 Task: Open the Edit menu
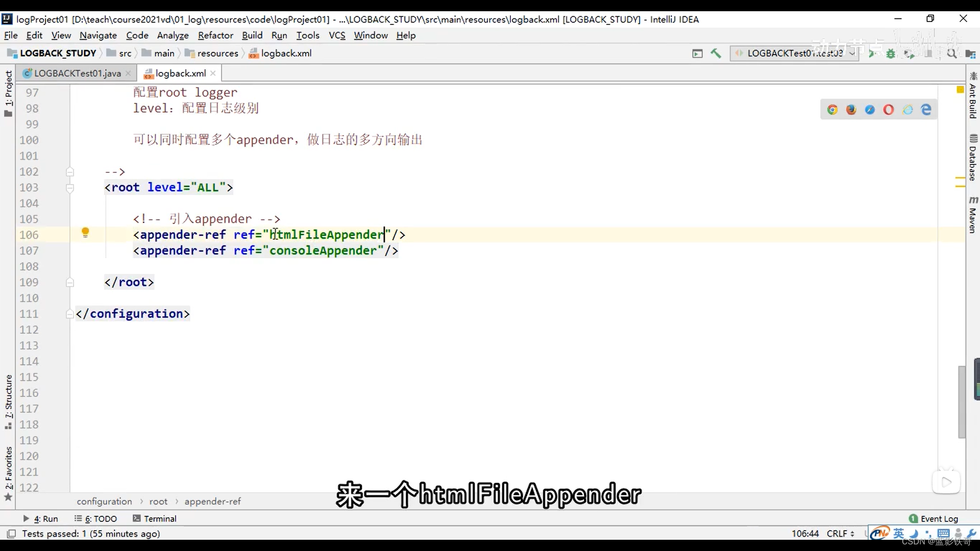pyautogui.click(x=34, y=35)
